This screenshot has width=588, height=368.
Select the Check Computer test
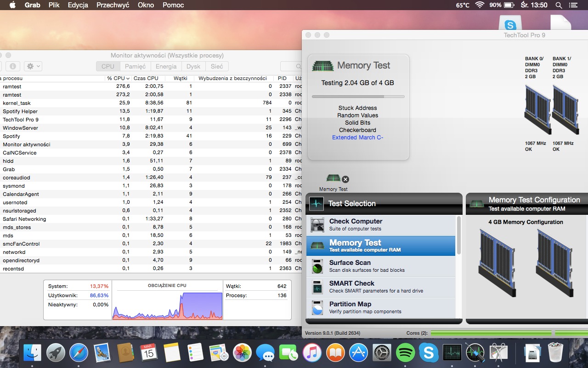(381, 224)
